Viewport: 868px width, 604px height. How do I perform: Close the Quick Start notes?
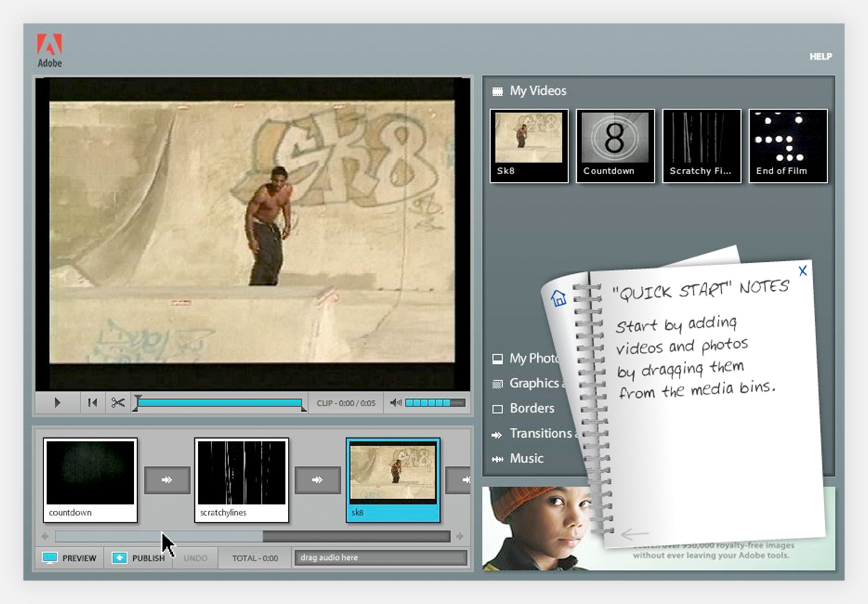pos(802,271)
